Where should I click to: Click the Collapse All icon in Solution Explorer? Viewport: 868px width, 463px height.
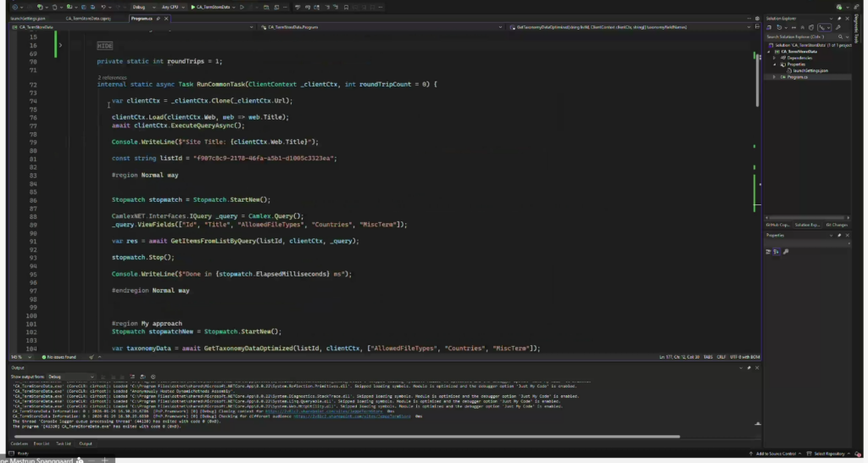tap(802, 27)
